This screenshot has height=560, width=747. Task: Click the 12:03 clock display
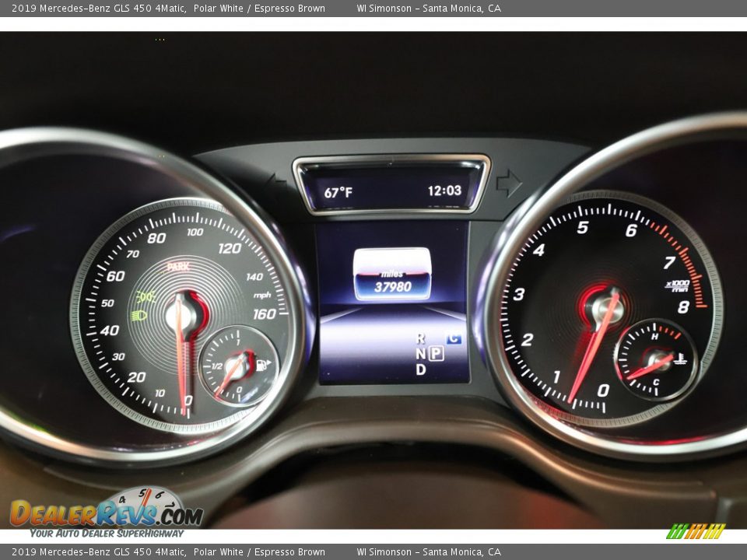coord(444,191)
